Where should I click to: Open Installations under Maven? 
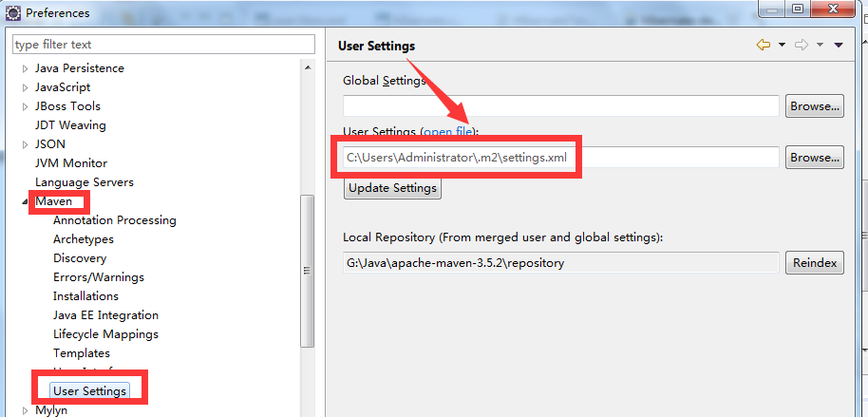[x=85, y=295]
